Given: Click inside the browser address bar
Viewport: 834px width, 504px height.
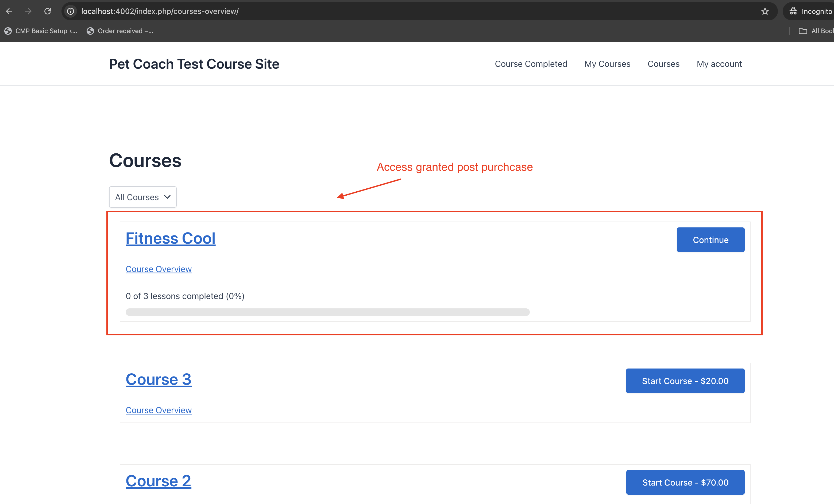Looking at the screenshot, I should [271, 11].
